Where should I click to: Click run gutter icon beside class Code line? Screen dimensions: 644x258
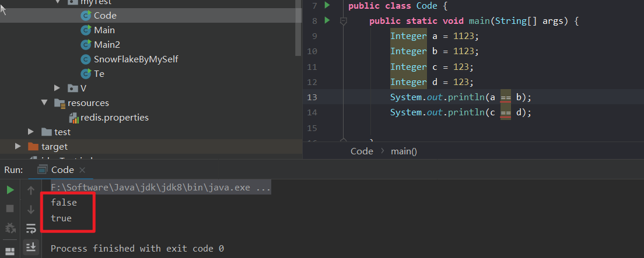pos(327,5)
